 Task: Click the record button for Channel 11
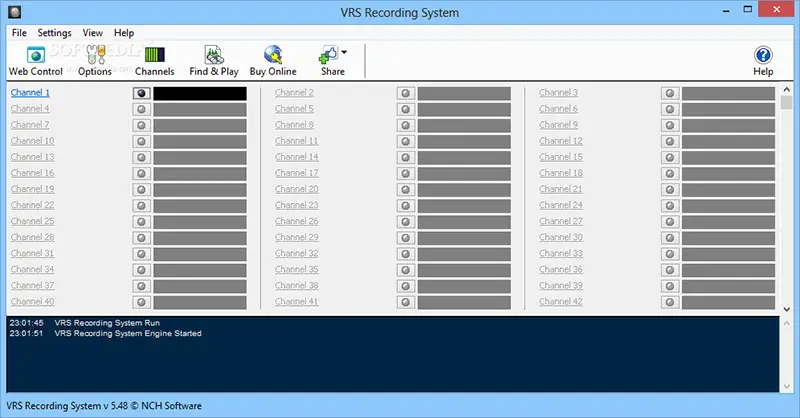tap(406, 141)
